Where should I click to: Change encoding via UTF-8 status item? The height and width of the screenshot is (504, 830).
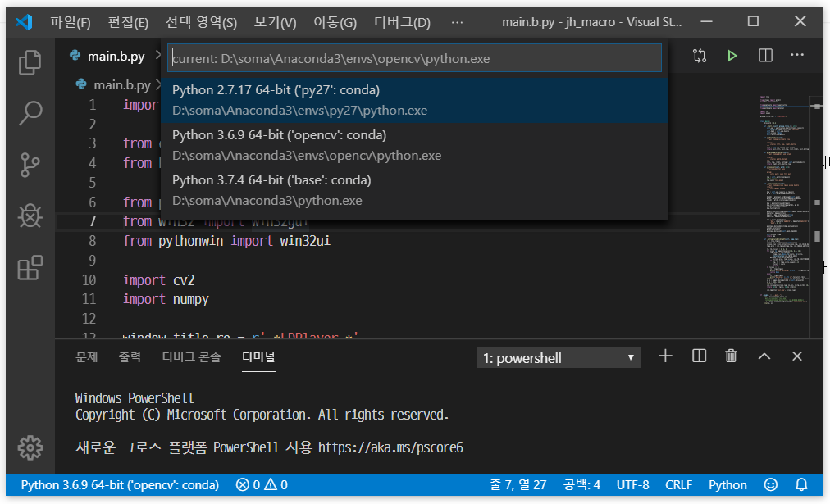[632, 485]
